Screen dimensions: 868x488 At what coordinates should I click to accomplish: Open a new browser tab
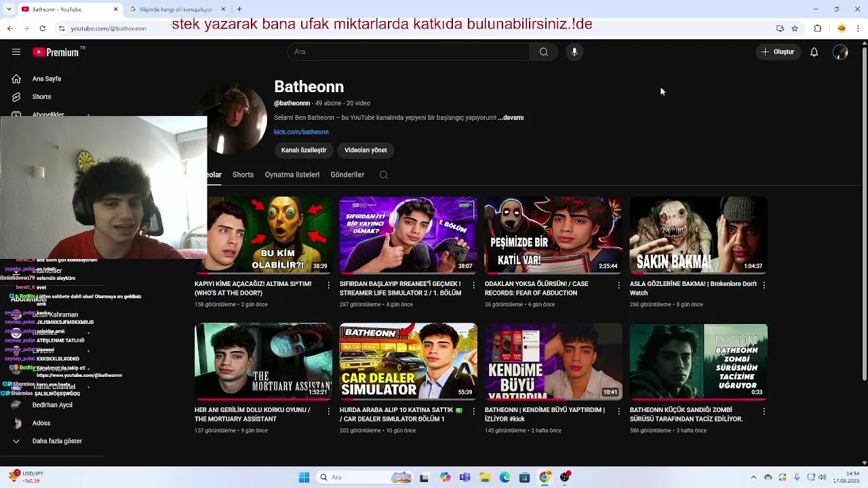click(x=239, y=9)
